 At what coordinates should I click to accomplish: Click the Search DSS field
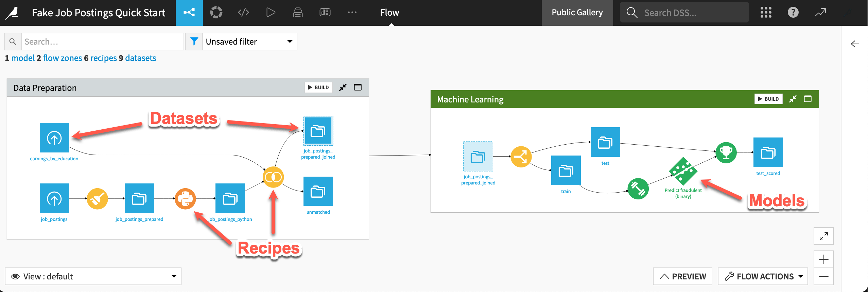[684, 13]
